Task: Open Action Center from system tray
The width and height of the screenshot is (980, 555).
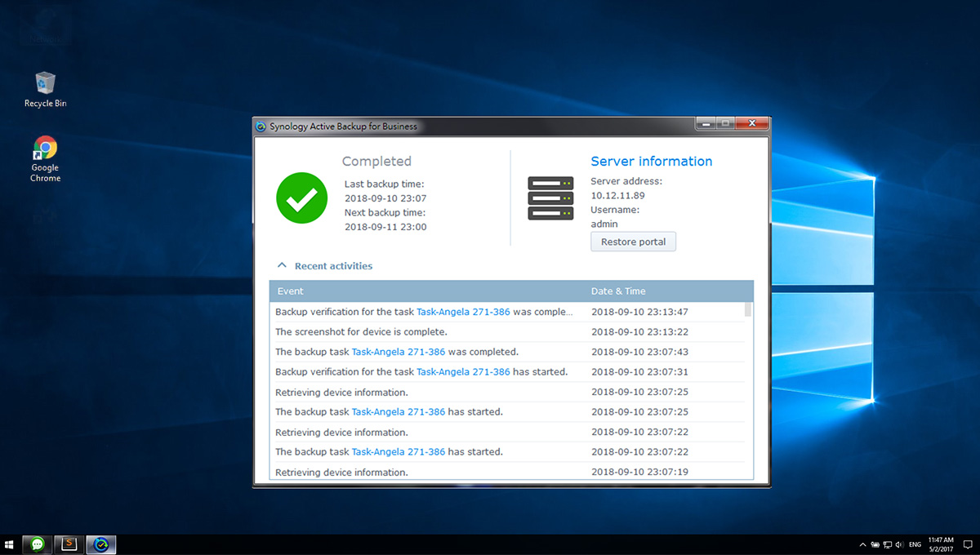Action: pos(968,544)
